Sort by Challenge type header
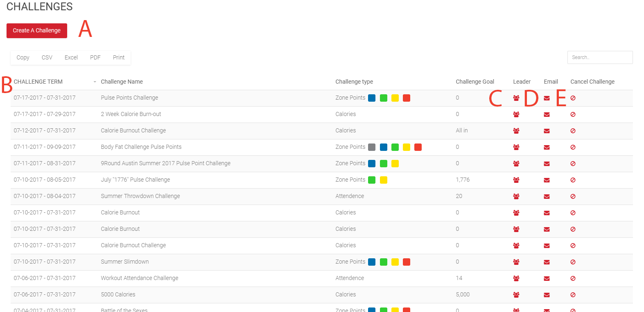Viewport: 644px width, 312px height. tap(354, 82)
